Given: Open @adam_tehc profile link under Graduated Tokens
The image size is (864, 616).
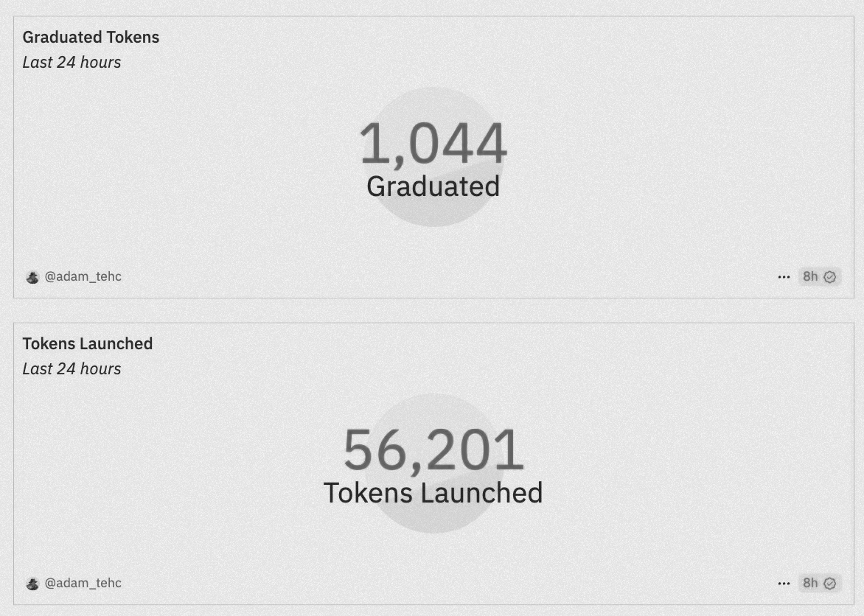Looking at the screenshot, I should tap(83, 277).
